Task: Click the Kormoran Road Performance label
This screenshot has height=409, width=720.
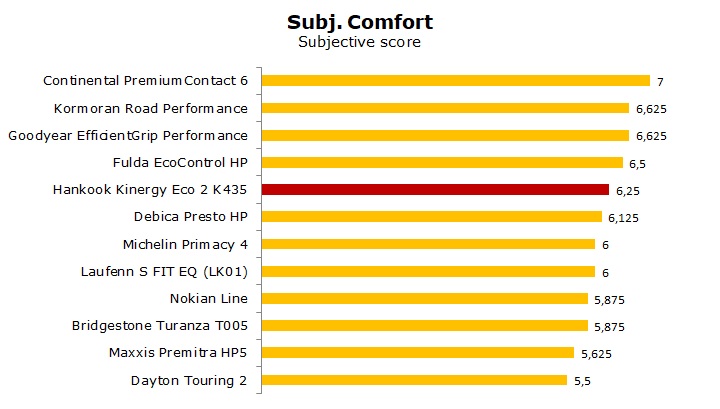Action: [151, 108]
